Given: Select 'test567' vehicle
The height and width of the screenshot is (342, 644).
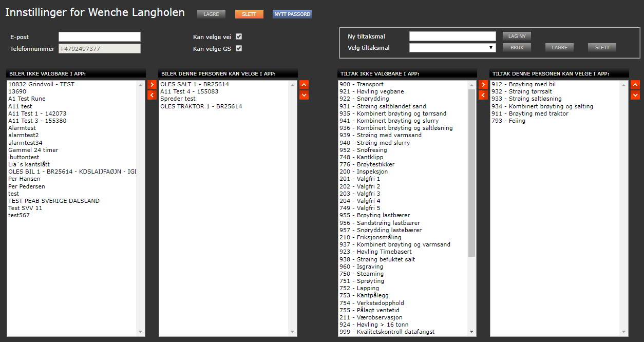Looking at the screenshot, I should (x=72, y=215).
